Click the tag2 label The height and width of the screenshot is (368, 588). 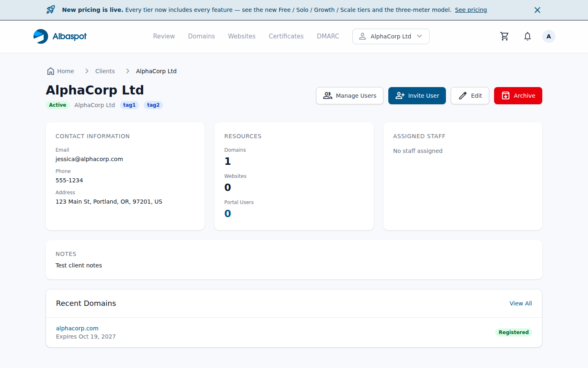(153, 105)
